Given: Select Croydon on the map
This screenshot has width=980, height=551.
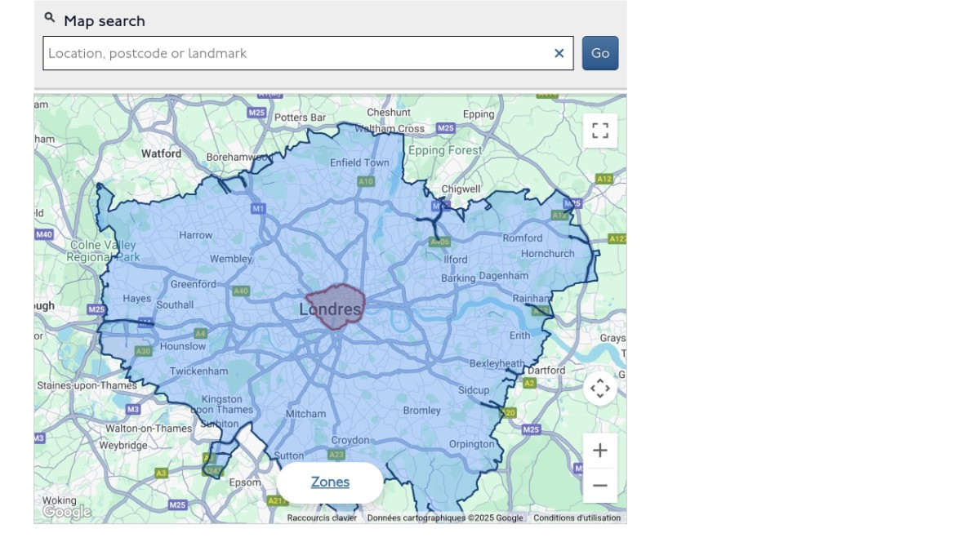Looking at the screenshot, I should 350,441.
